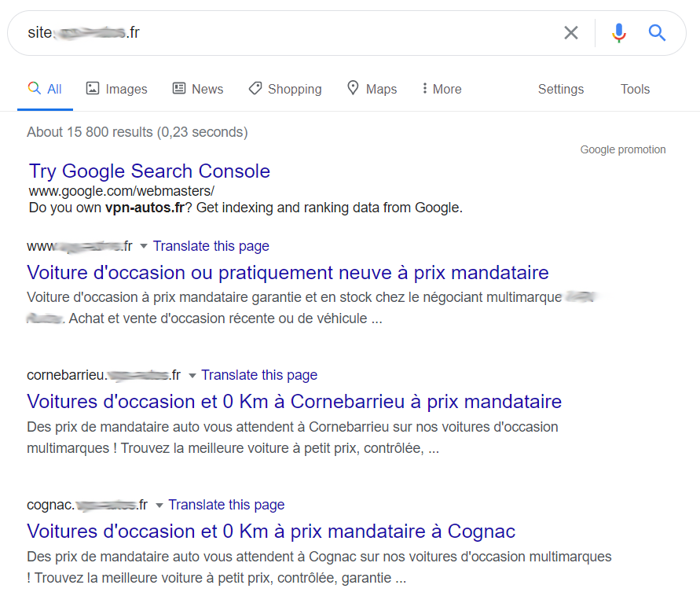Screen dimensions: 700x607
Task: Expand dropdown arrow next to www result URL
Action: pos(144,246)
